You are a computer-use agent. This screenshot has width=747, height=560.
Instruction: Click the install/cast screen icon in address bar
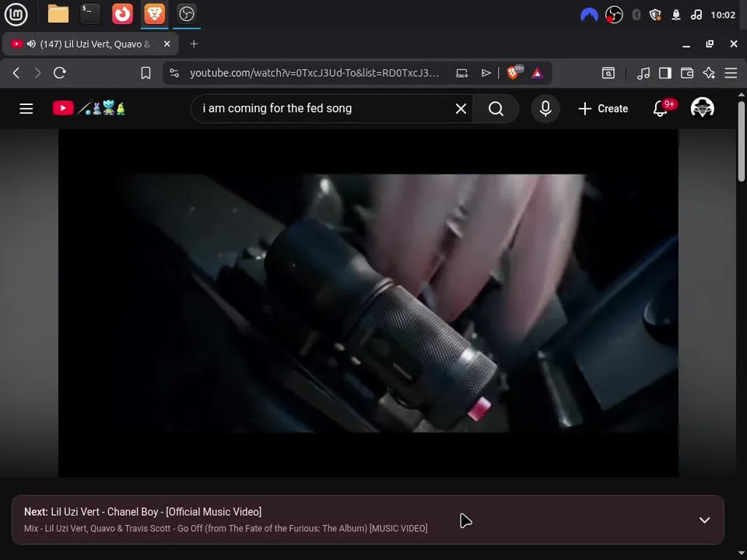coord(461,73)
